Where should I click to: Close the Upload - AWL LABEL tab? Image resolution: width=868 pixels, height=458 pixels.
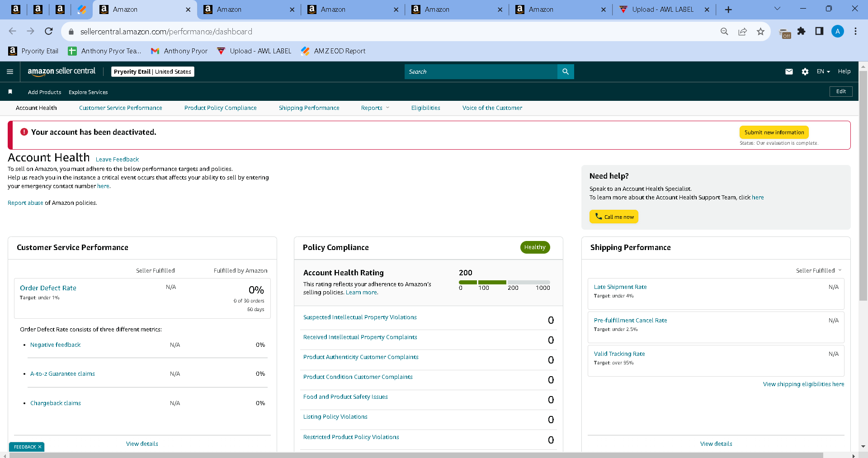pos(707,9)
